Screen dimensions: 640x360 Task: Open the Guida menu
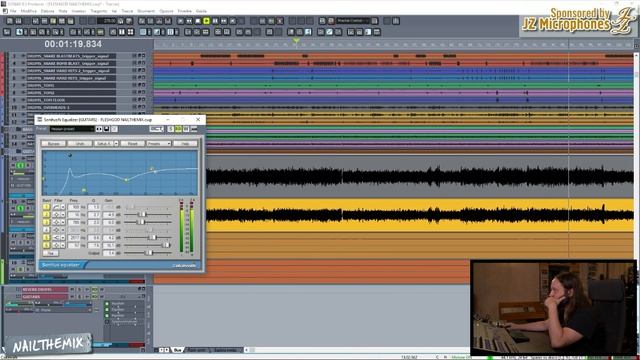point(200,11)
